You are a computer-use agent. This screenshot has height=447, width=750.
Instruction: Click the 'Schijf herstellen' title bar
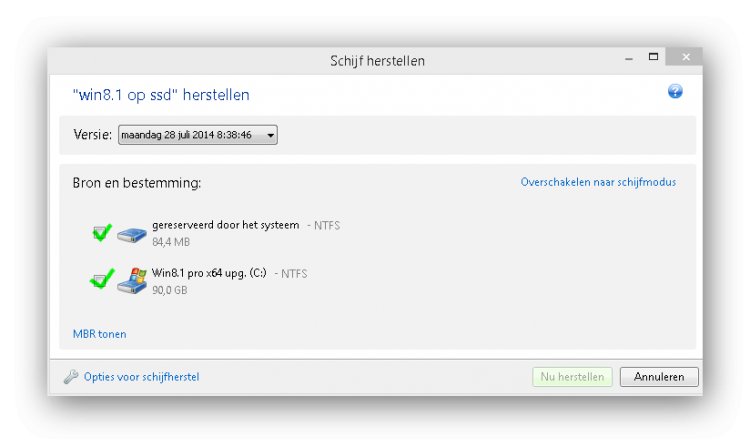pyautogui.click(x=377, y=61)
